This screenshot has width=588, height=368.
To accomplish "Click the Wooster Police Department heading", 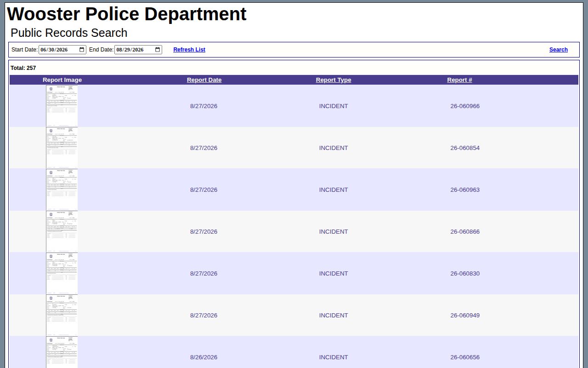I will click(x=127, y=14).
